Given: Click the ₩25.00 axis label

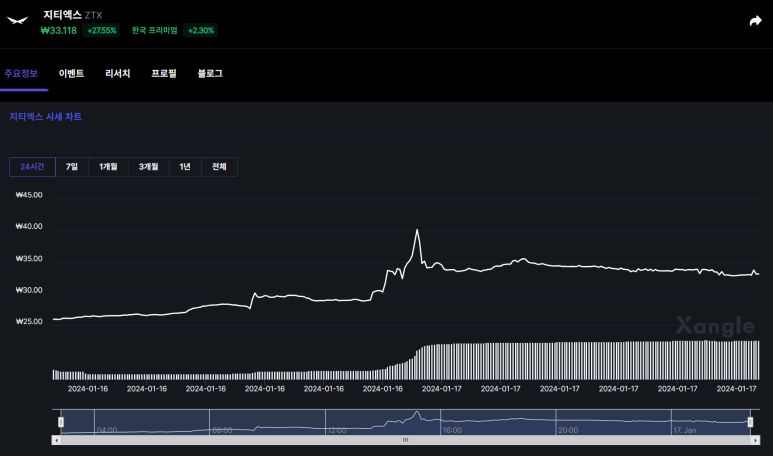Looking at the screenshot, I should click(29, 321).
